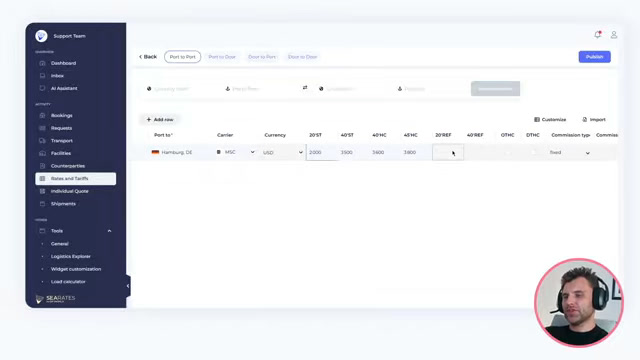Click the Publish button
This screenshot has width=640, height=360.
pos(594,57)
